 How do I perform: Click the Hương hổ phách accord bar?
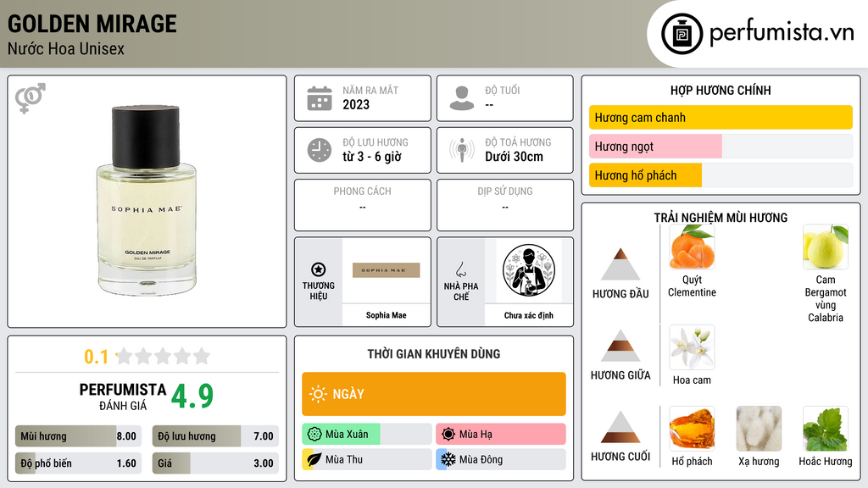pyautogui.click(x=721, y=175)
